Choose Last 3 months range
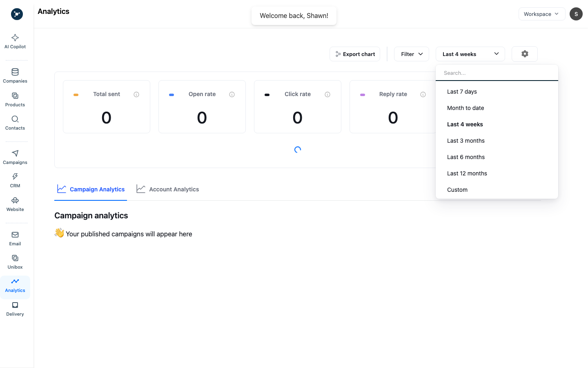 (x=497, y=141)
